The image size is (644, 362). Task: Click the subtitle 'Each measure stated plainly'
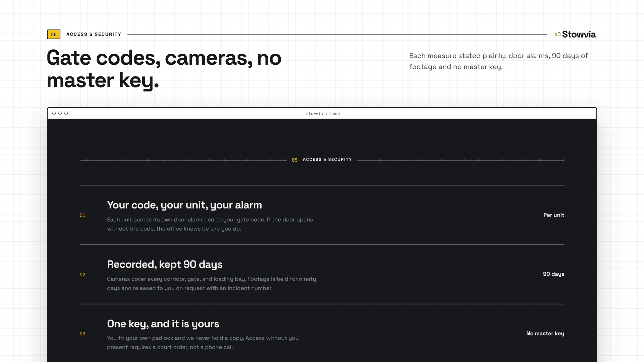click(498, 61)
